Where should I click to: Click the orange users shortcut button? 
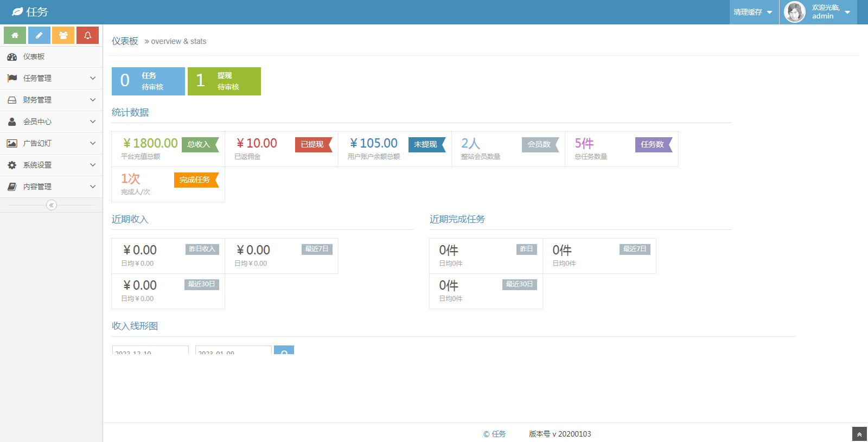tap(63, 35)
